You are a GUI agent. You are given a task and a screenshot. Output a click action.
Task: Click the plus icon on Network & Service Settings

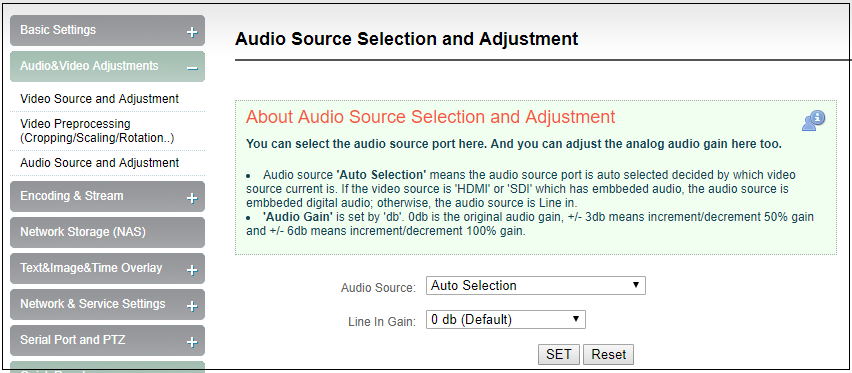(192, 306)
